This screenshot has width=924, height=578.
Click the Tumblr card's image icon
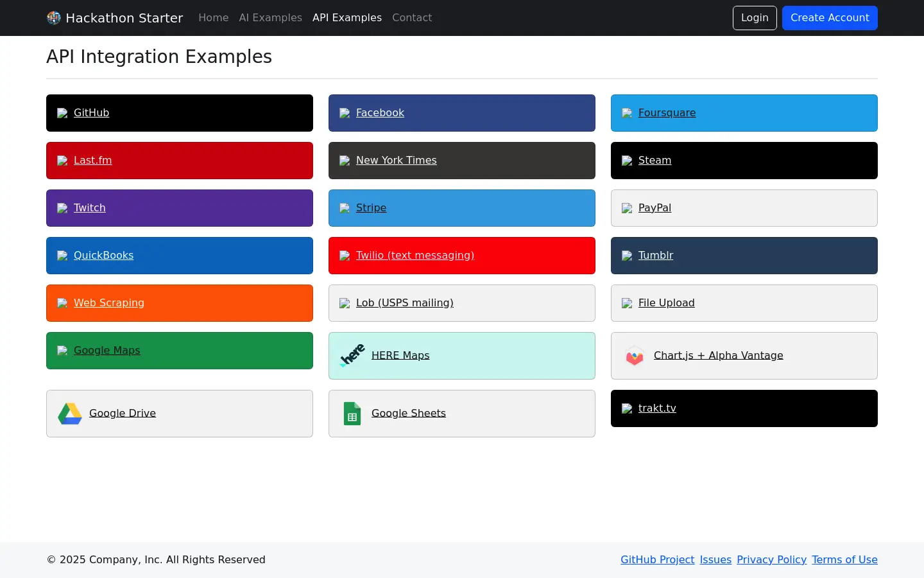pos(627,256)
